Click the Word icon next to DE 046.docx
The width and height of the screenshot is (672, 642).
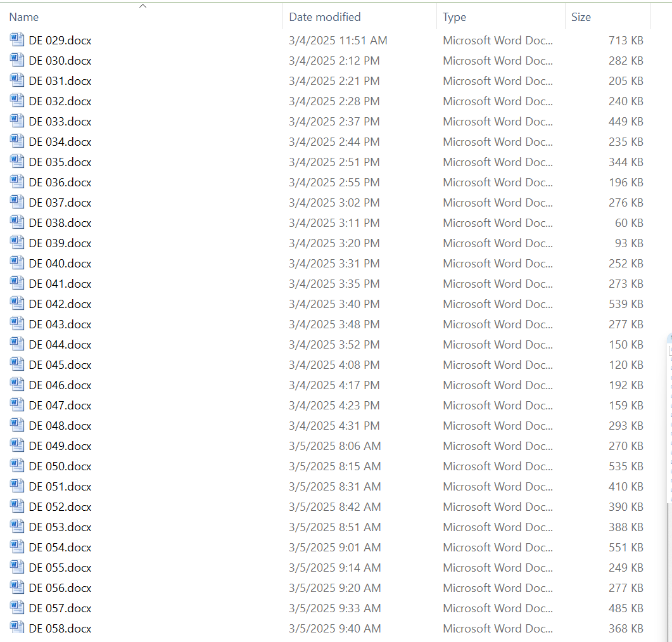tap(17, 385)
